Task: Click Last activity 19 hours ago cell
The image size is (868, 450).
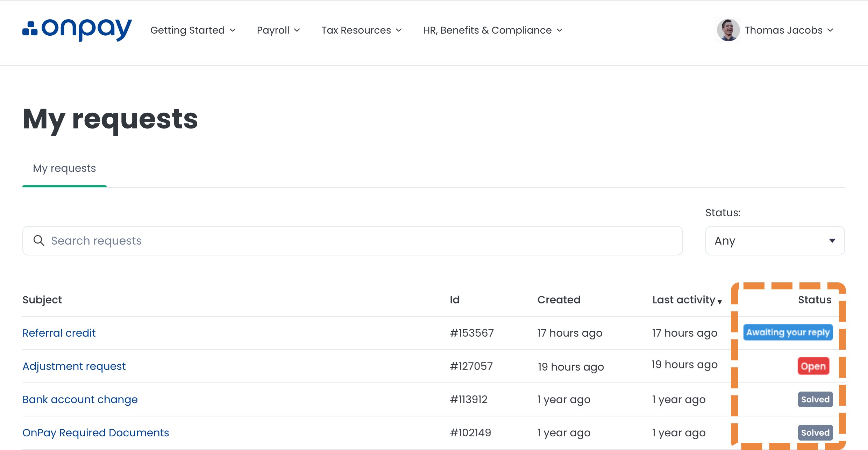Action: pyautogui.click(x=684, y=365)
